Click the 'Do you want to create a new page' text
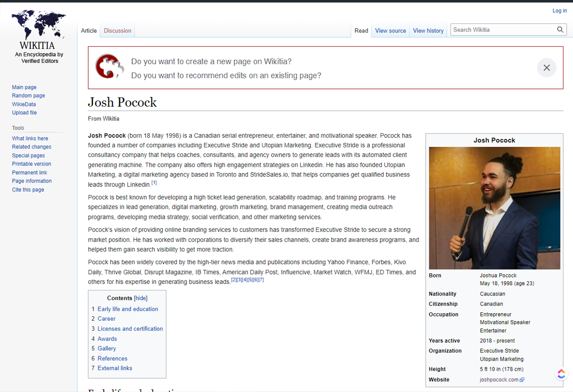 (211, 61)
